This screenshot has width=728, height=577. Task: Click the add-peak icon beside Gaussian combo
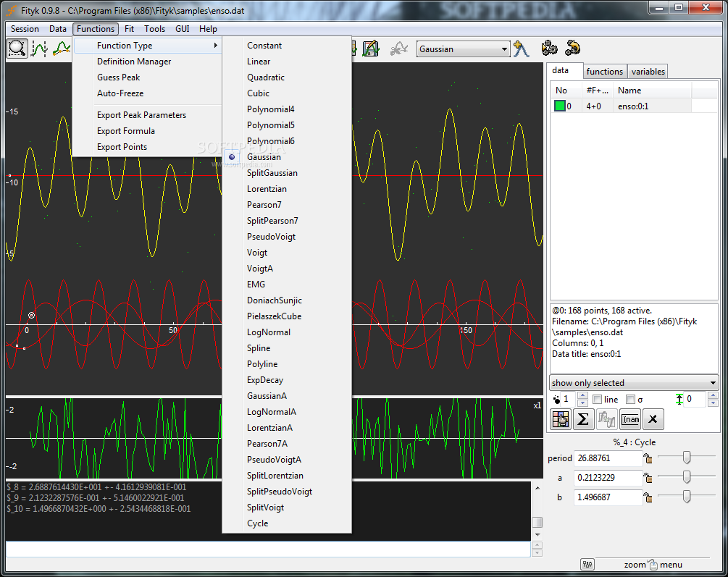[521, 49]
